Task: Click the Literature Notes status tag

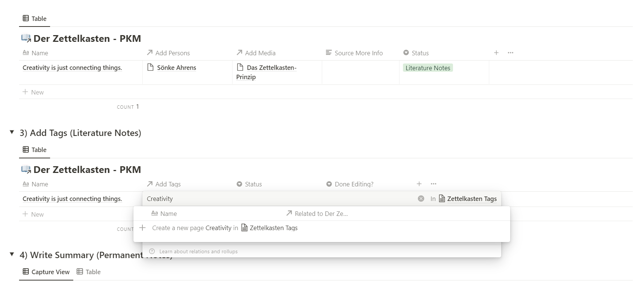Action: pyautogui.click(x=428, y=68)
